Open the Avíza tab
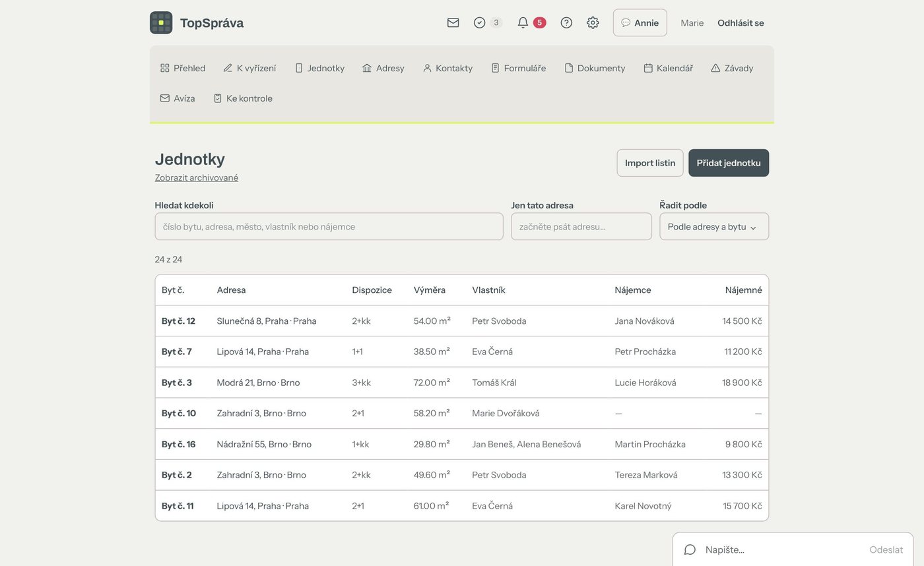 click(178, 98)
